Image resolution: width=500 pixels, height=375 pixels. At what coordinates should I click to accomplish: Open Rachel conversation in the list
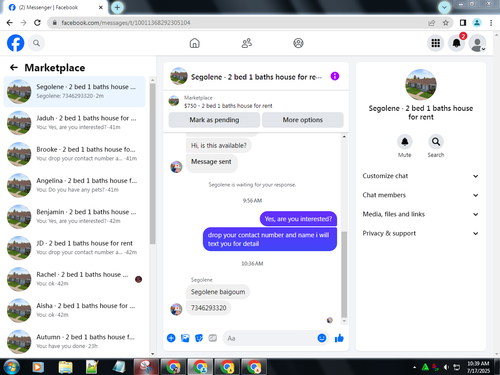pos(74,279)
